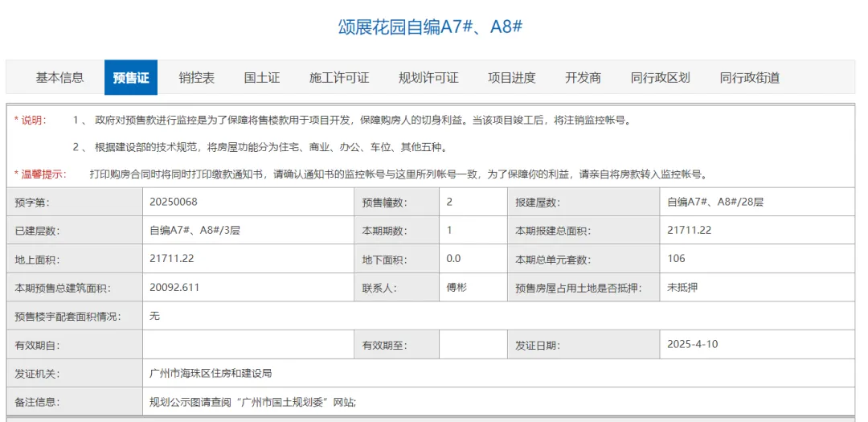Image resolution: width=868 pixels, height=422 pixels.
Task: View the 项目进度 tab
Action: [511, 77]
